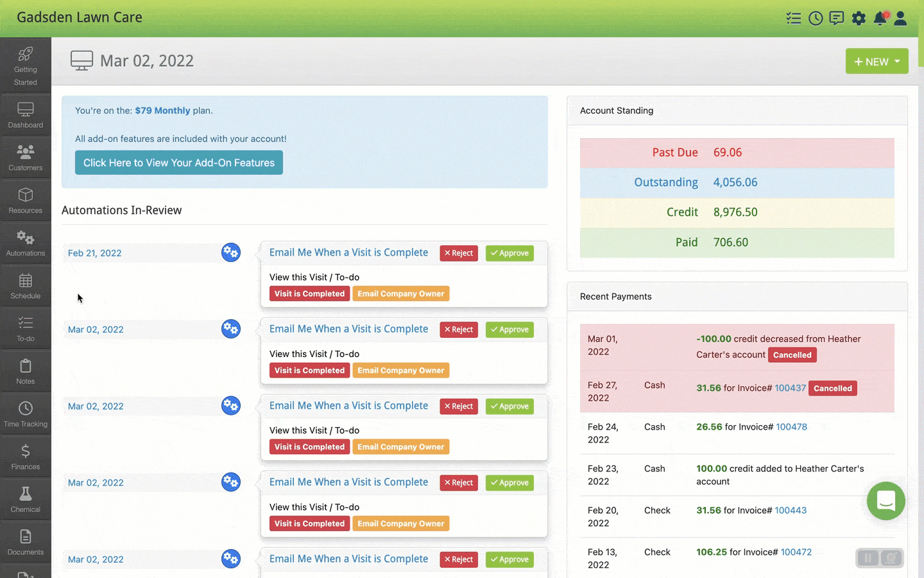The image size is (924, 578).
Task: Click the Automations In-Review heading
Action: point(122,210)
